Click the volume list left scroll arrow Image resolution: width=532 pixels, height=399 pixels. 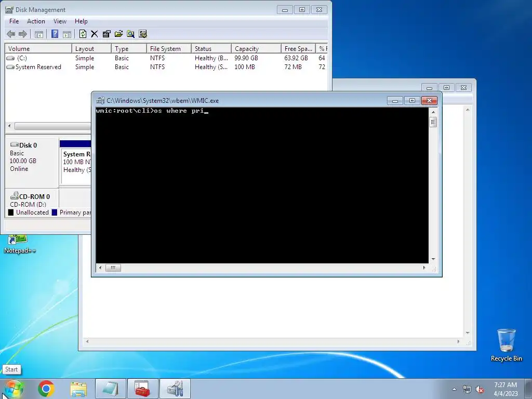tap(9, 126)
